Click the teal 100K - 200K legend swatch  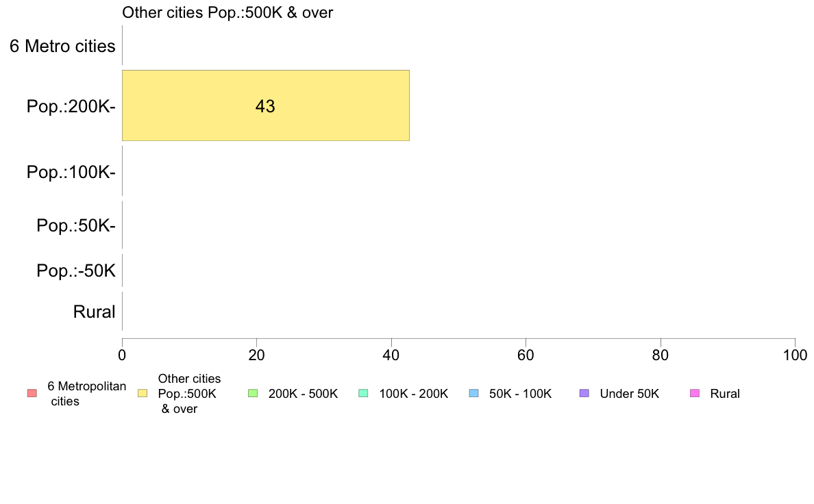click(x=363, y=394)
